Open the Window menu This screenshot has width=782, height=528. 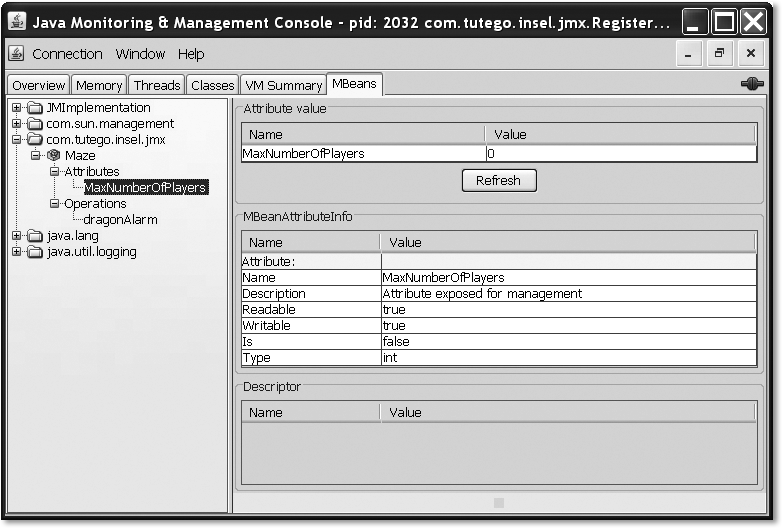tap(140, 54)
